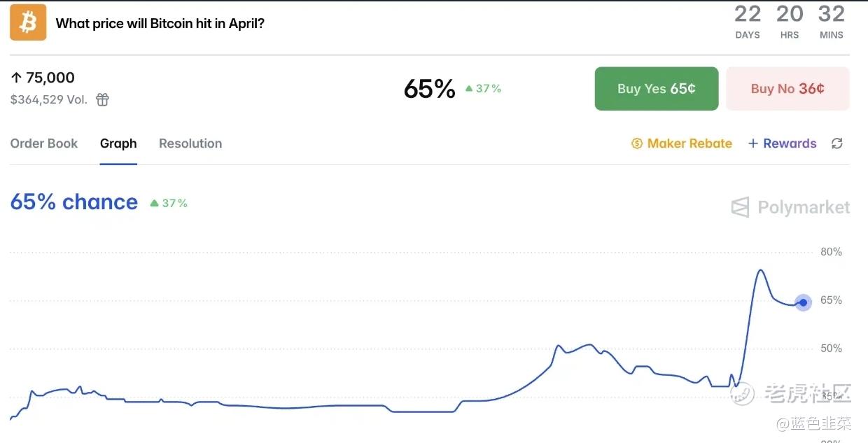Screen dimensions: 868x443
Task: Click the market title about Bitcoin in April
Action: [x=160, y=23]
